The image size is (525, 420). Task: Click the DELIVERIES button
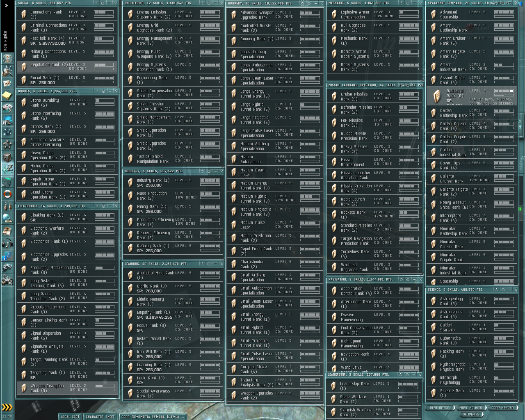tap(471, 414)
